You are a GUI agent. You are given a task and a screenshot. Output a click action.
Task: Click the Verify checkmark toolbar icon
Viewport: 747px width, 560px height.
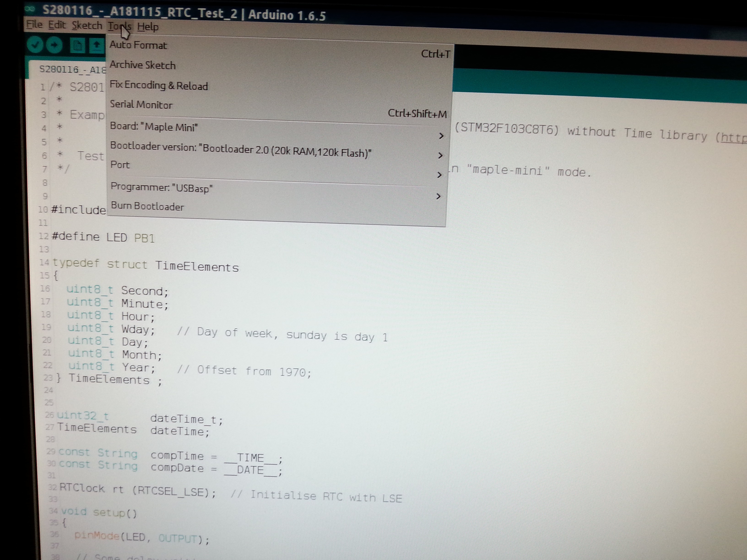tap(35, 44)
